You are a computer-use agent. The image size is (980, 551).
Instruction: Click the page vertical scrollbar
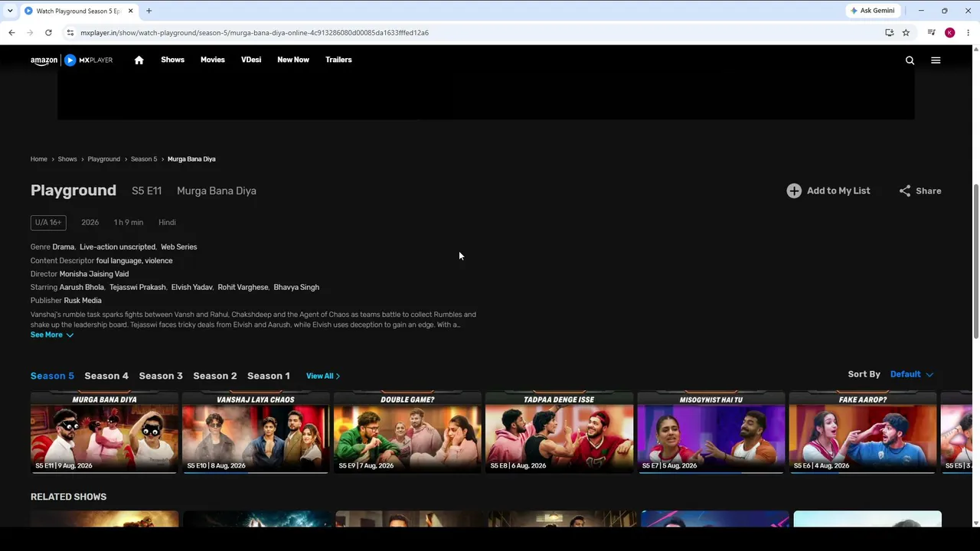(x=975, y=260)
